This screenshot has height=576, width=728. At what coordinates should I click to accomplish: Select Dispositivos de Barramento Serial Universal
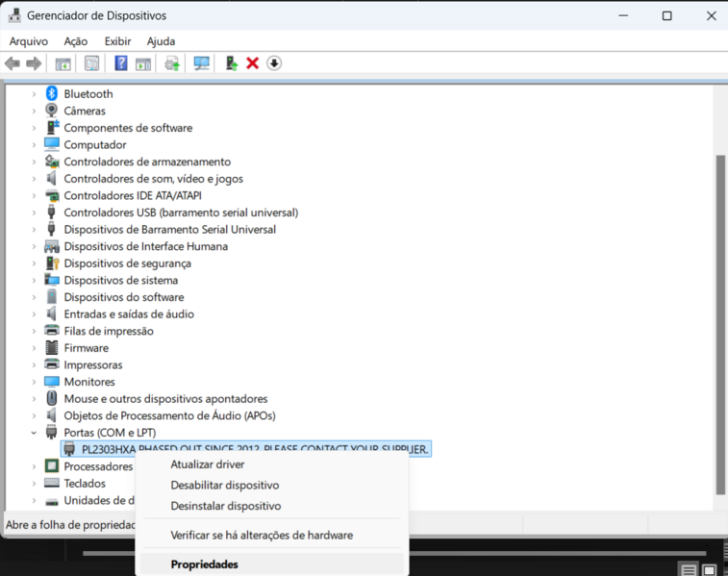point(169,229)
